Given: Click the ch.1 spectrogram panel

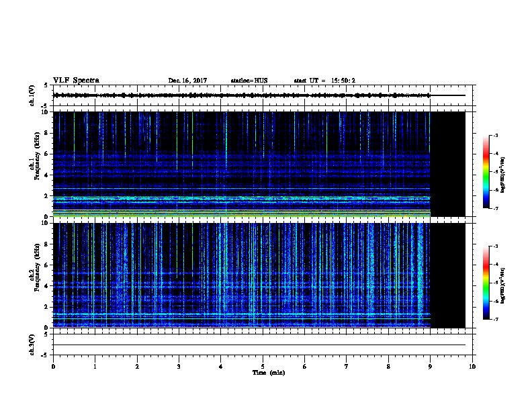Looking at the screenshot, I should click(x=263, y=164).
